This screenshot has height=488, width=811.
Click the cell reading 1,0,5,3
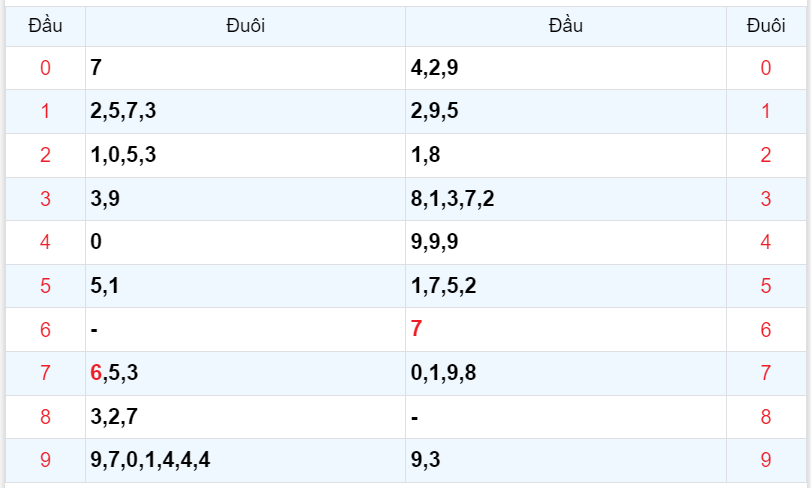click(123, 155)
